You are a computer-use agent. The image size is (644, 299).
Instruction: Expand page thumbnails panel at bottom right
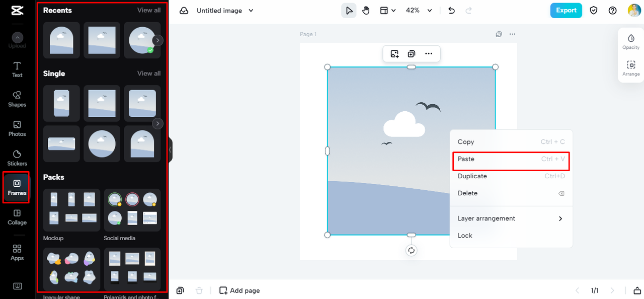[x=637, y=290]
